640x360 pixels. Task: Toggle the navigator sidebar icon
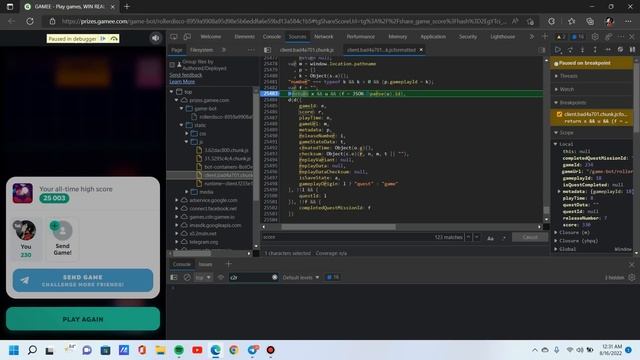[267, 50]
